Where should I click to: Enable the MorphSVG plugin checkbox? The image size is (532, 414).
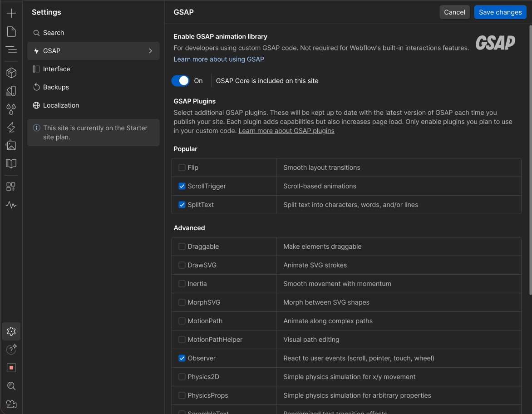tap(182, 302)
